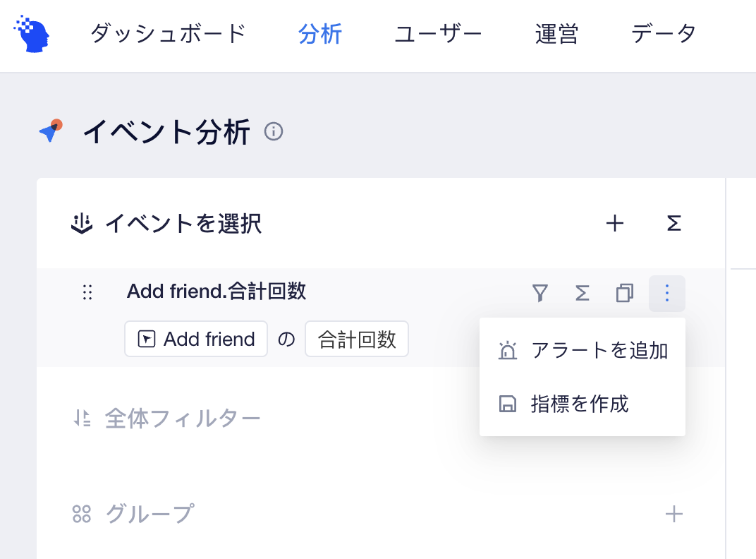Click the filter funnel icon for Add friend
Screen dimensions: 756x559
[x=539, y=293]
